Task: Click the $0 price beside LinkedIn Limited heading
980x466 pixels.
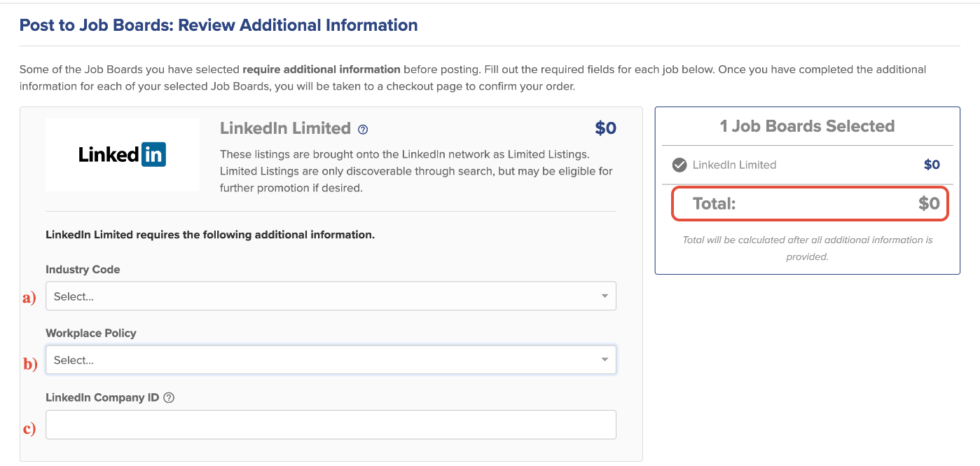Action: (605, 128)
